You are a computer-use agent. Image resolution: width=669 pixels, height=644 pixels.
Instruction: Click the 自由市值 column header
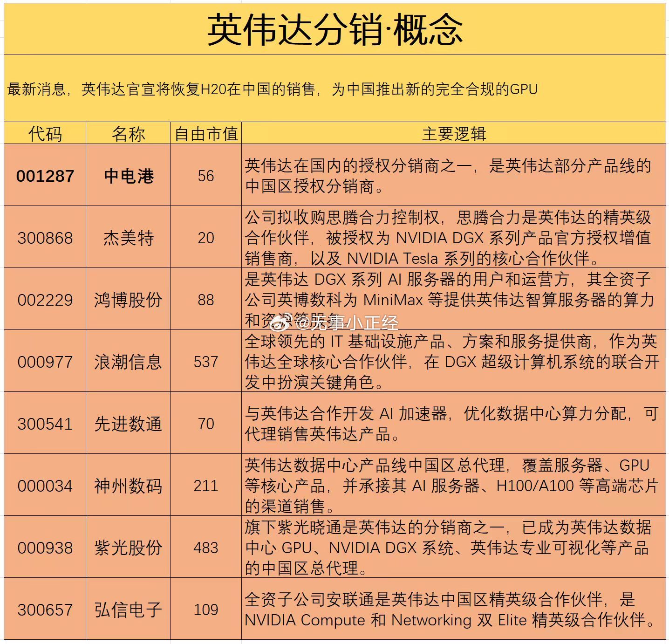206,134
